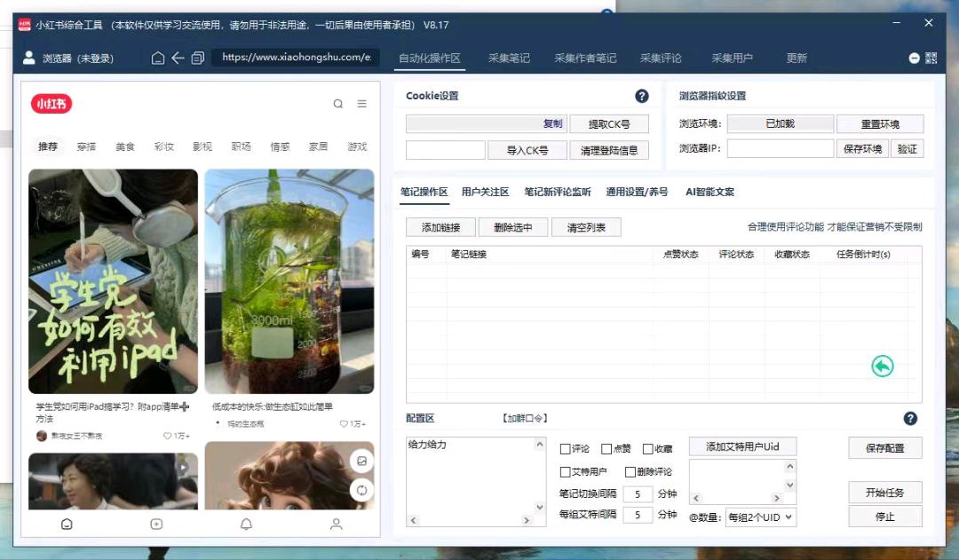Image resolution: width=959 pixels, height=560 pixels.
Task: Switch to the 自动化操作区 tab
Action: 430,58
